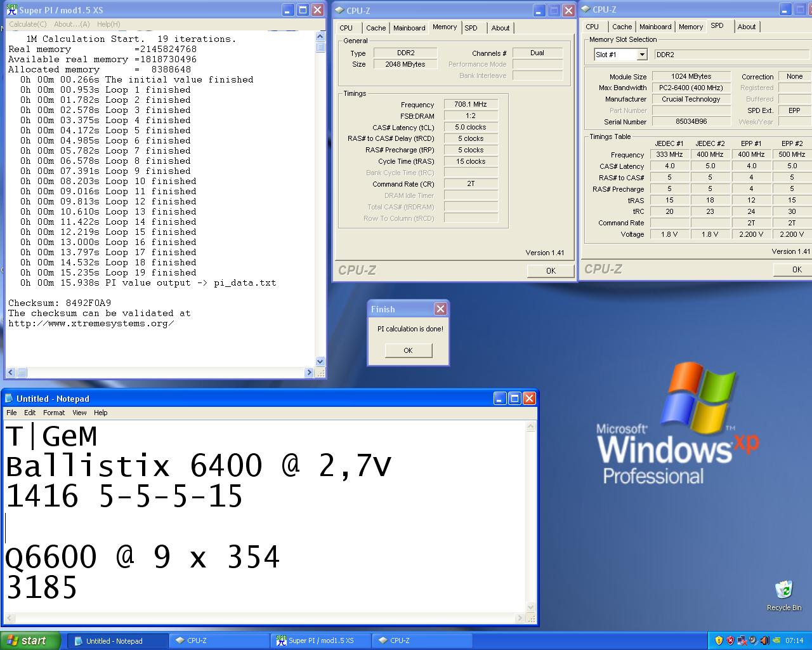Click "Q6600 @ 9 x 354" line in Notepad

(x=143, y=557)
